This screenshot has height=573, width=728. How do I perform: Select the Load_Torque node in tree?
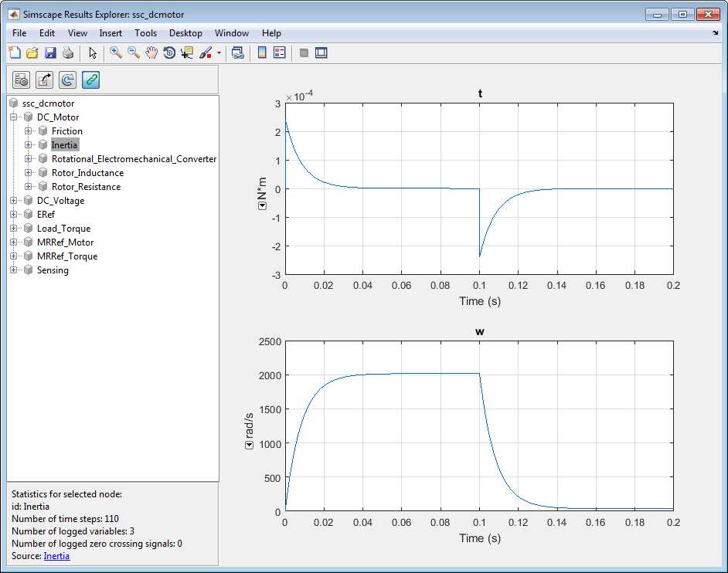pyautogui.click(x=63, y=229)
